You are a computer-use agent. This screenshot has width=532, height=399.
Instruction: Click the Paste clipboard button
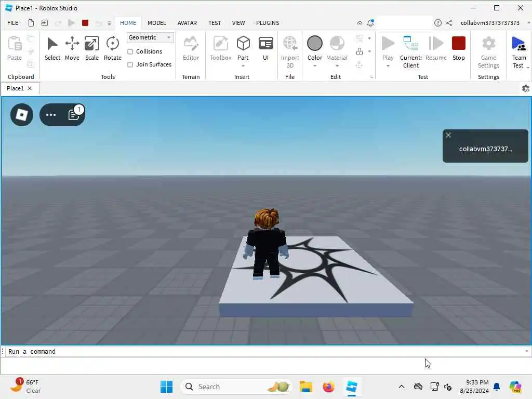14,48
